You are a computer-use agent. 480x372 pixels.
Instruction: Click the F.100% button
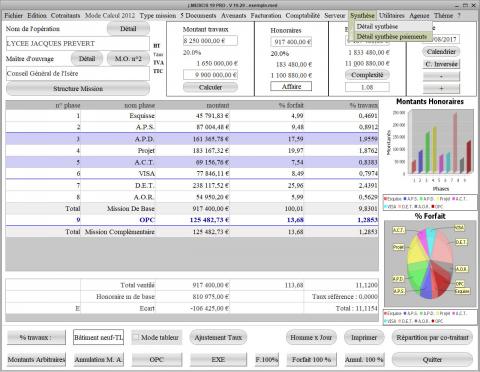pyautogui.click(x=267, y=360)
